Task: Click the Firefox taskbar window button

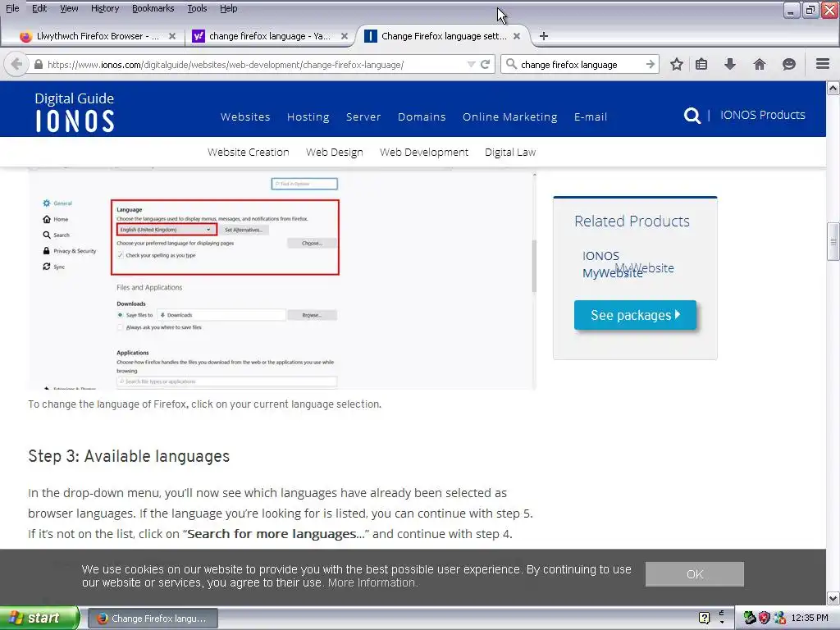Action: click(153, 619)
